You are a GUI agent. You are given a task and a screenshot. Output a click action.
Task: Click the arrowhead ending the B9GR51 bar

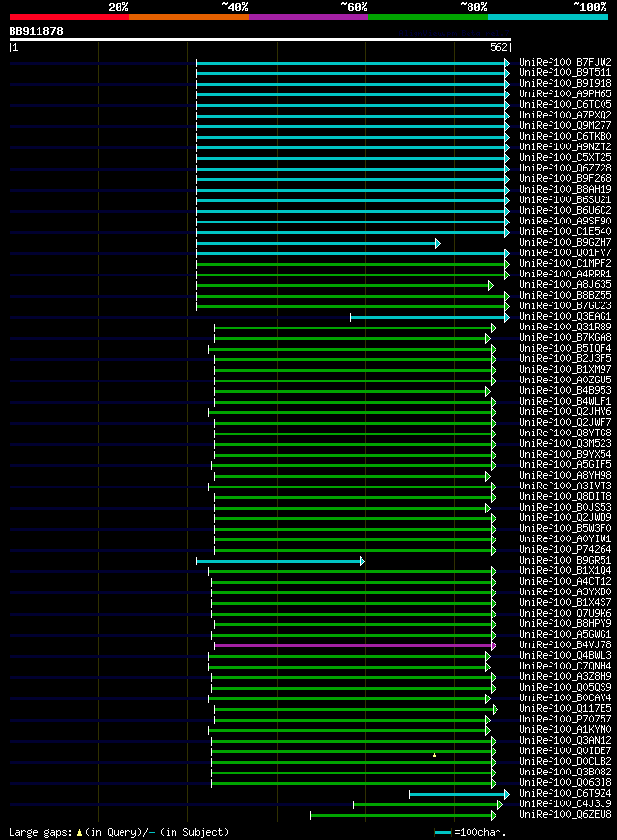362,561
